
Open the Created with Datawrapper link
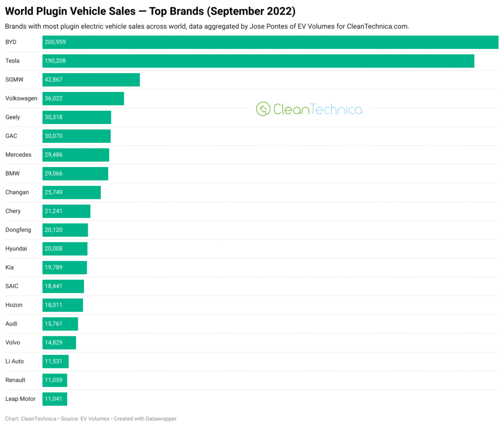coord(145,419)
